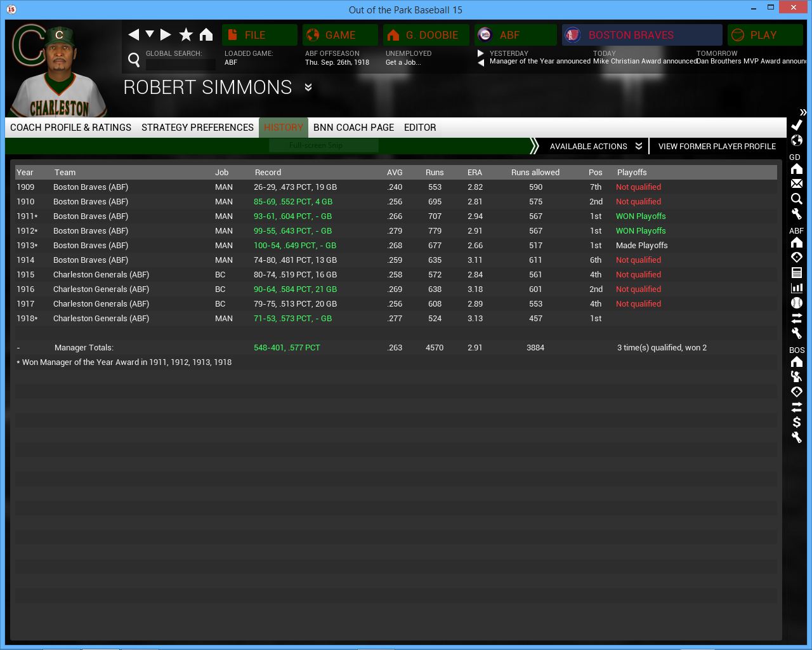The image size is (812, 650).
Task: Open the Available Actions dropdown
Action: coord(596,146)
